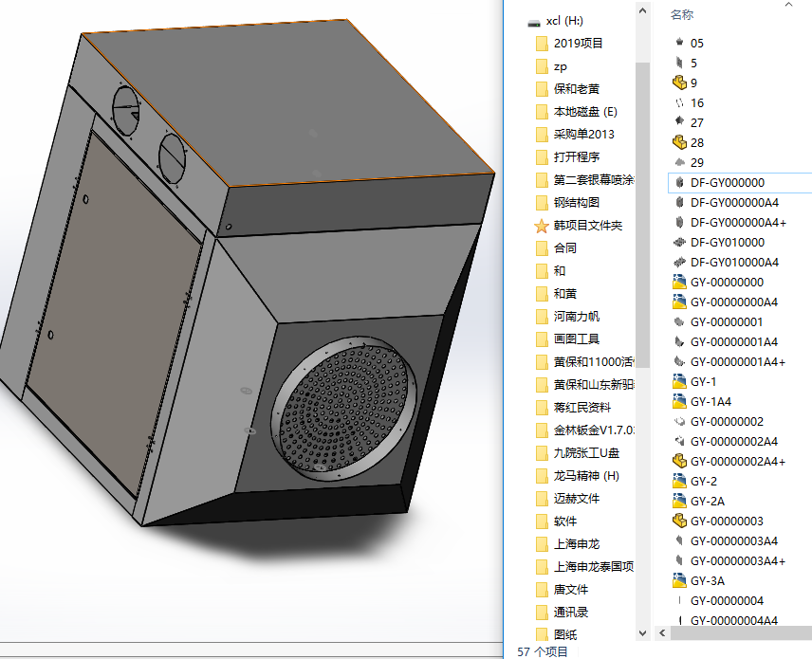Select file DF-GY000000A4
812x659 pixels.
(734, 202)
